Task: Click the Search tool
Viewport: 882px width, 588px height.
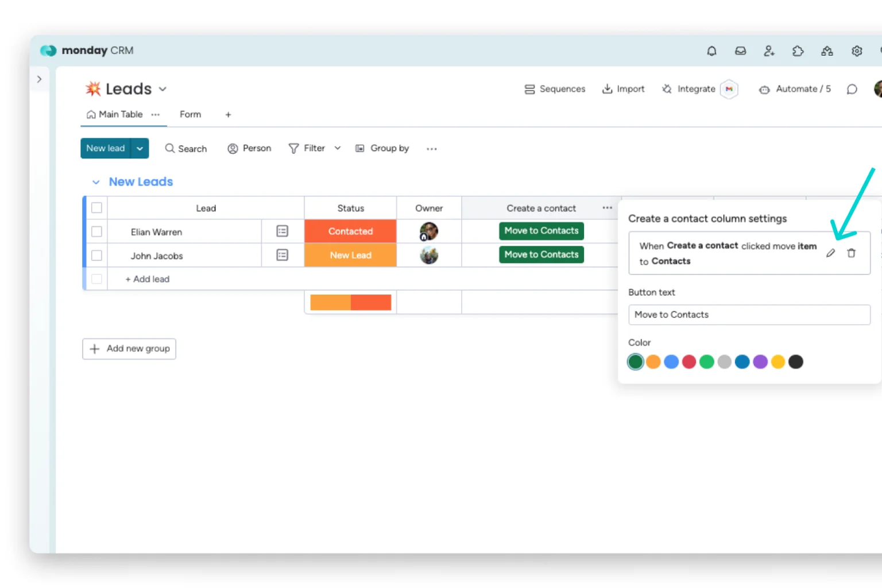Action: coord(185,148)
